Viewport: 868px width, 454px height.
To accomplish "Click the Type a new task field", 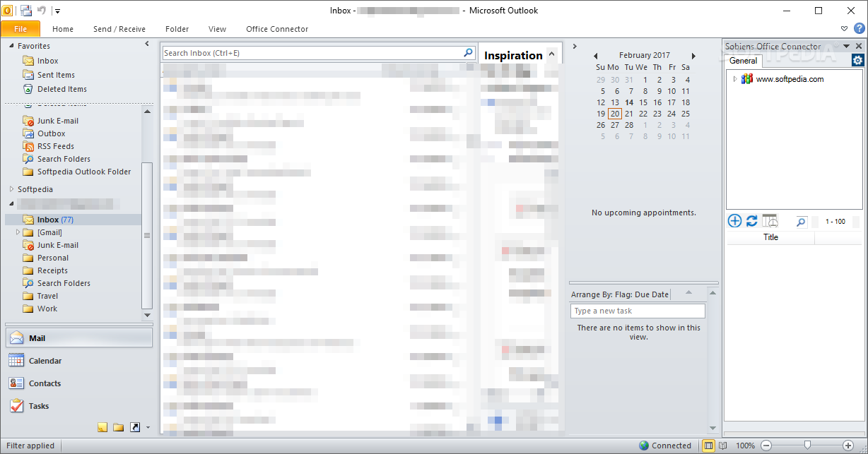I will tap(638, 311).
